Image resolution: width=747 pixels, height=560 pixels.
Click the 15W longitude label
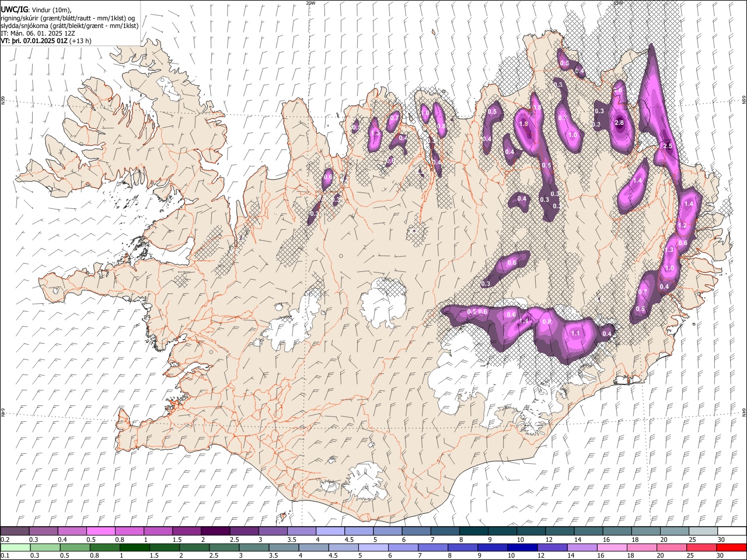tap(619, 3)
